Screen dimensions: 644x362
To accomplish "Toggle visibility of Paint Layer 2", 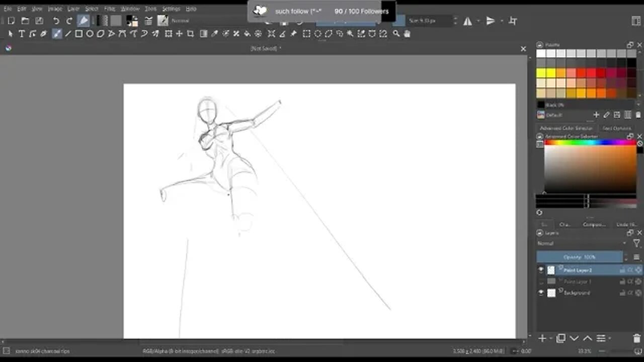I will click(541, 270).
